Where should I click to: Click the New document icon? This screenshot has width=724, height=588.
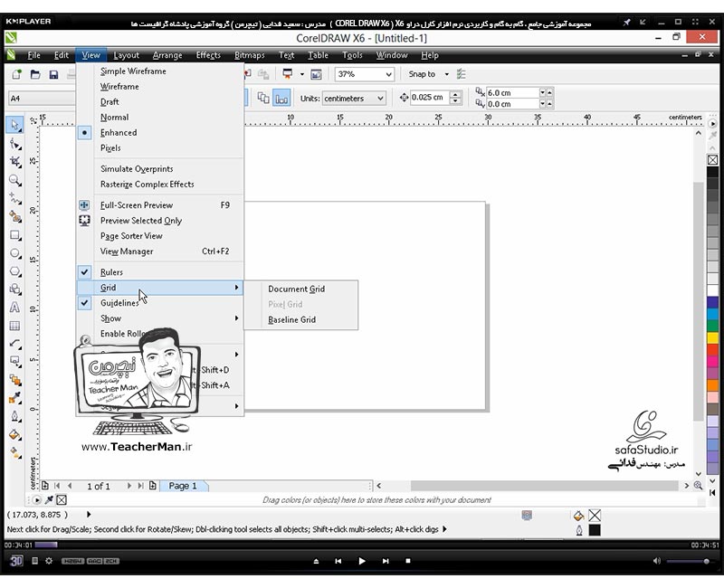16,74
